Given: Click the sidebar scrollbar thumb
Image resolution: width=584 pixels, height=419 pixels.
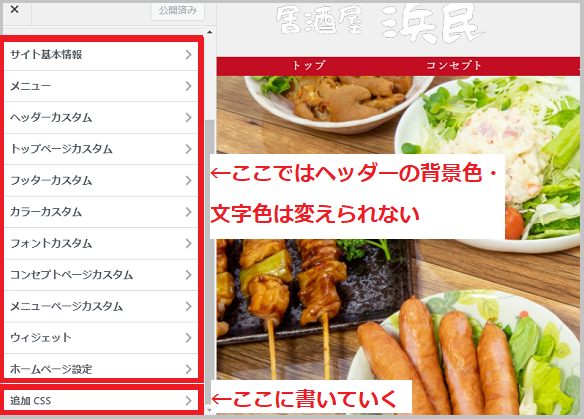Looking at the screenshot, I should (210, 261).
